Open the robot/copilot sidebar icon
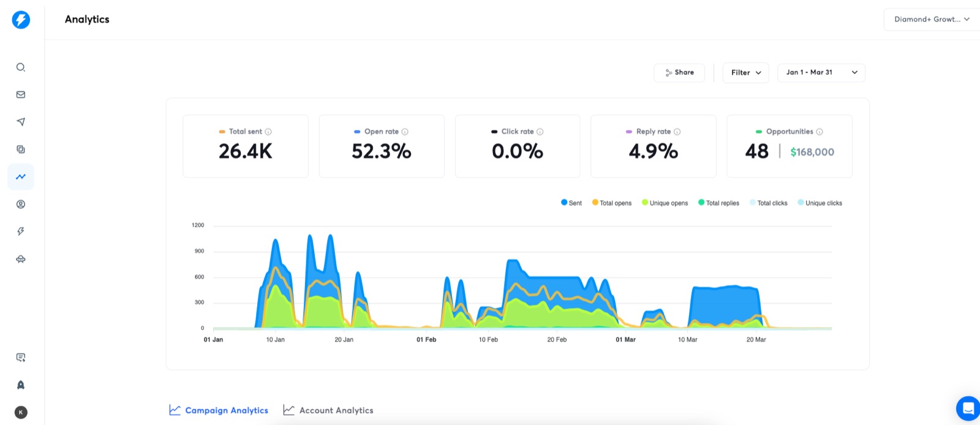This screenshot has width=980, height=425. click(21, 259)
